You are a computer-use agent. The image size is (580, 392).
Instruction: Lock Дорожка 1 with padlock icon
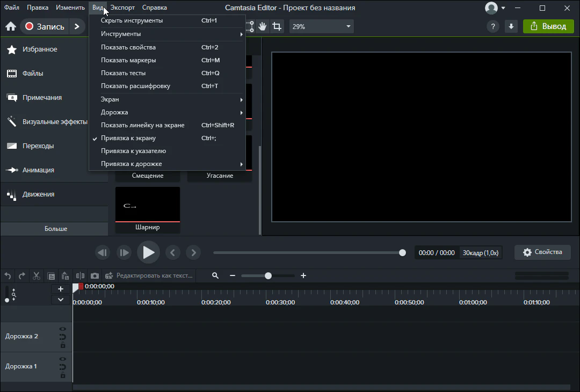(x=63, y=375)
